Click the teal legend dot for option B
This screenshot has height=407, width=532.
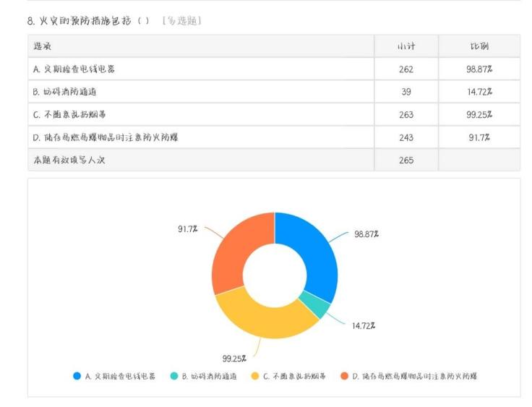pos(173,376)
